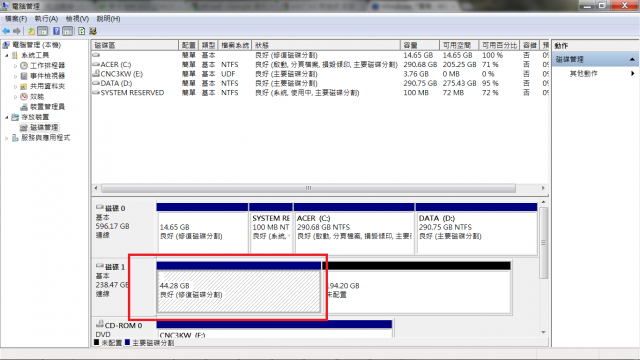Screen dimensions: 640x360
Task: Collapse the 磁碟管理 section in actions pane
Action: coord(632,60)
